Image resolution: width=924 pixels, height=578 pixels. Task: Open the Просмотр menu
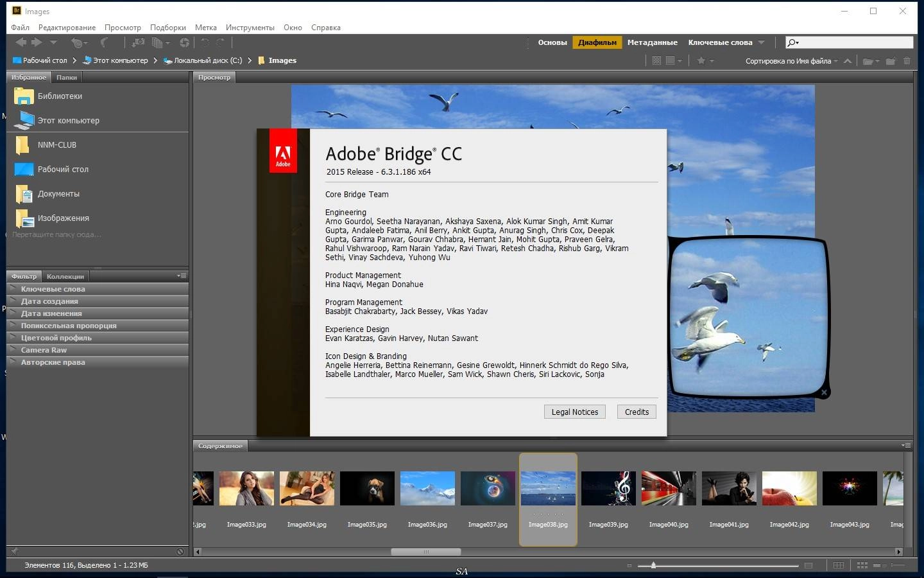[x=123, y=28]
